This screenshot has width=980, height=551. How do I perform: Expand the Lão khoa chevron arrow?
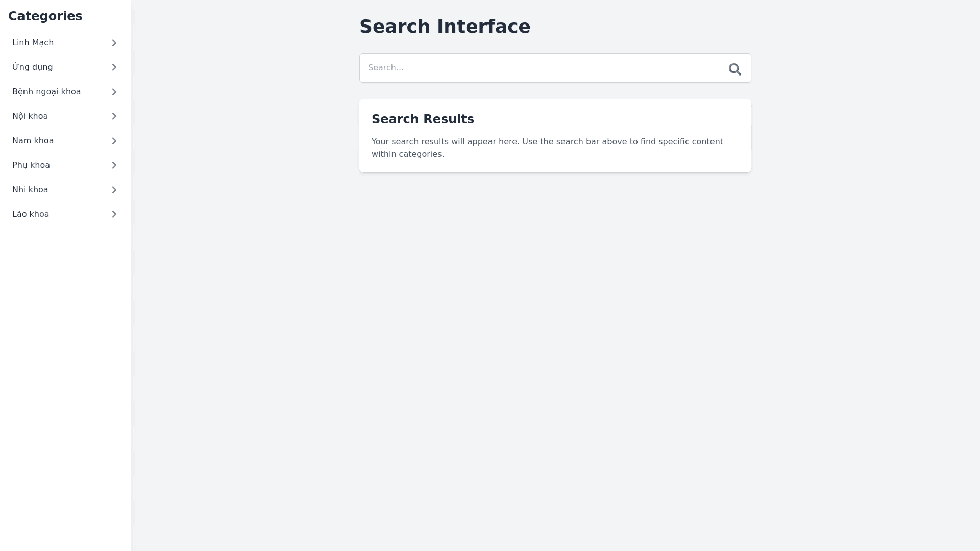(x=114, y=214)
